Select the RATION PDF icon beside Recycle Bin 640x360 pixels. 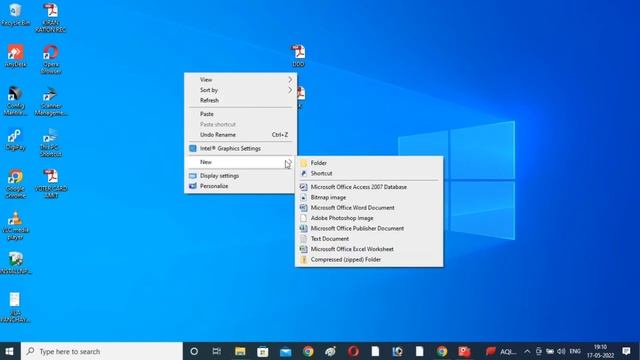pyautogui.click(x=51, y=18)
